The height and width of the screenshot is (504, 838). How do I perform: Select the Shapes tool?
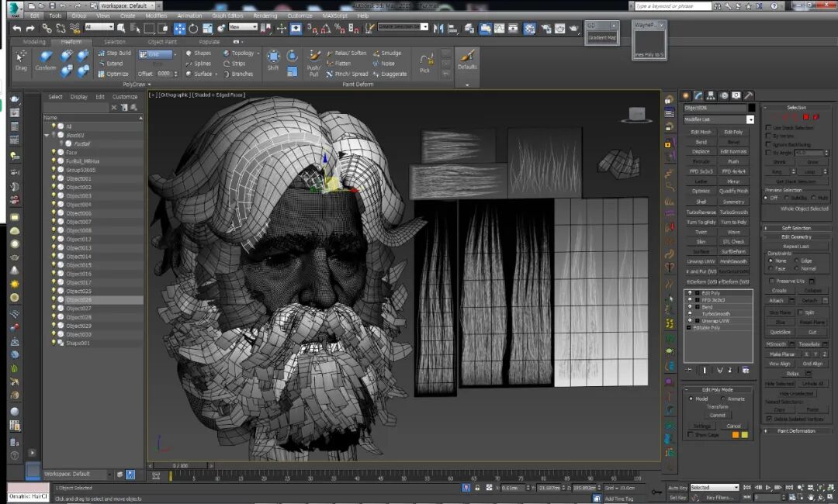[199, 53]
